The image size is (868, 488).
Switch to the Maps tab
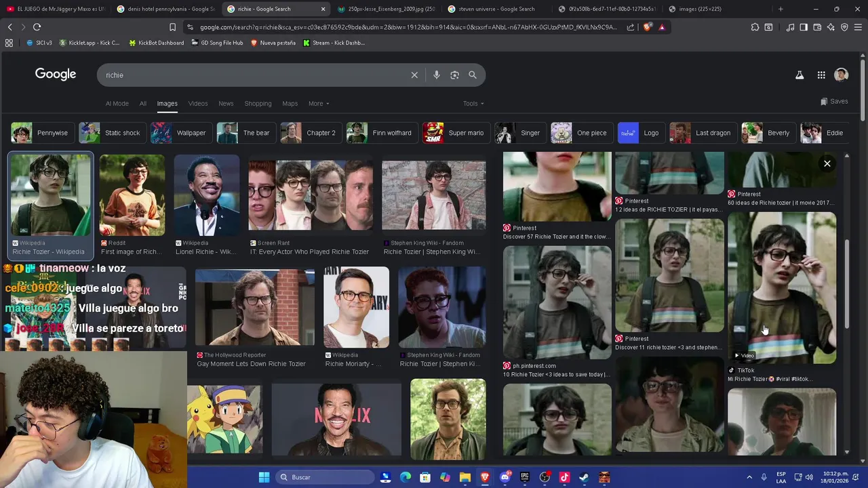[290, 104]
